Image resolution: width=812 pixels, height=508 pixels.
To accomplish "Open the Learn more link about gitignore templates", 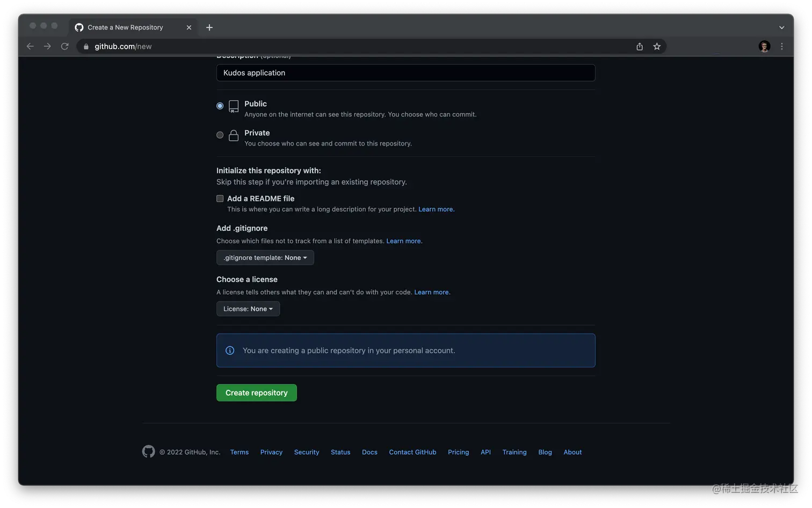I will tap(403, 241).
